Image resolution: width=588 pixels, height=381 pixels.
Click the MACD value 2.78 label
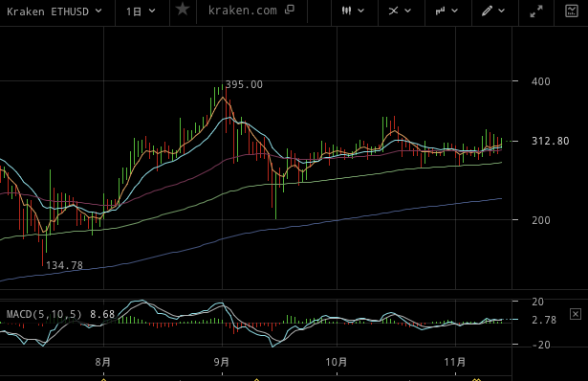[544, 320]
